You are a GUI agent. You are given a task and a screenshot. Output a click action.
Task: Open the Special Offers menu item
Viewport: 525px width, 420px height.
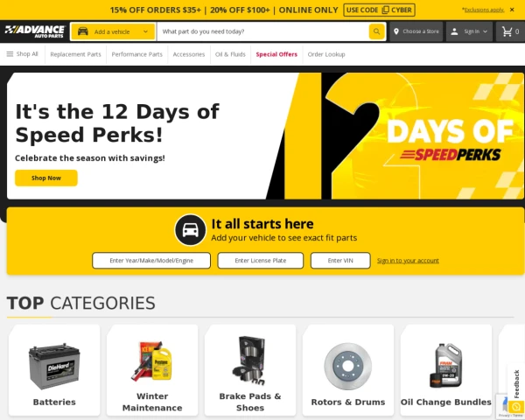[276, 54]
